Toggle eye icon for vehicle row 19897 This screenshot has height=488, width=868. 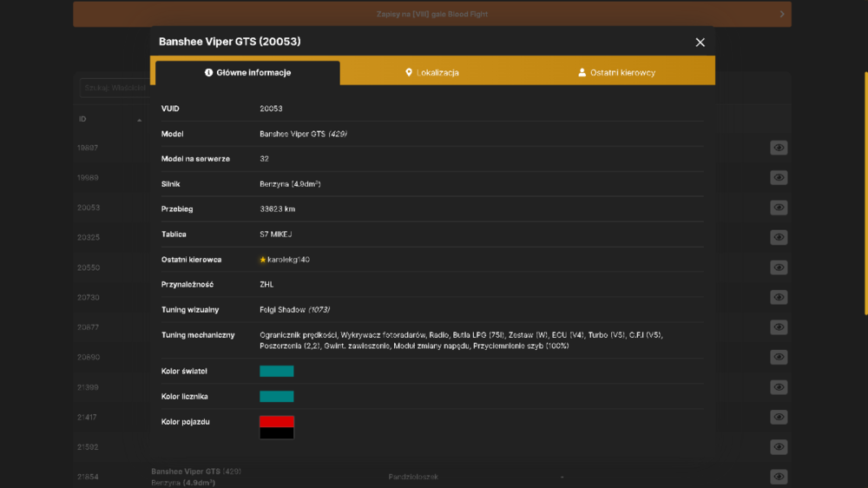(779, 148)
